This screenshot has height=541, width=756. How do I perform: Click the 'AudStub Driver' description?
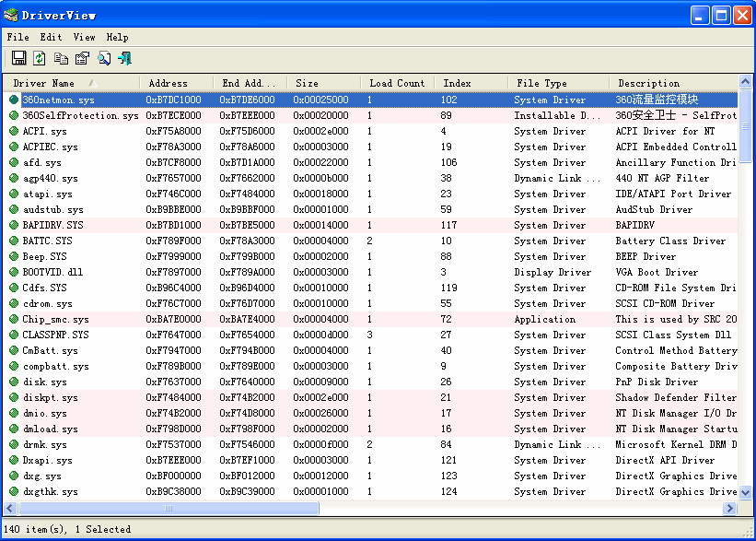coord(654,209)
